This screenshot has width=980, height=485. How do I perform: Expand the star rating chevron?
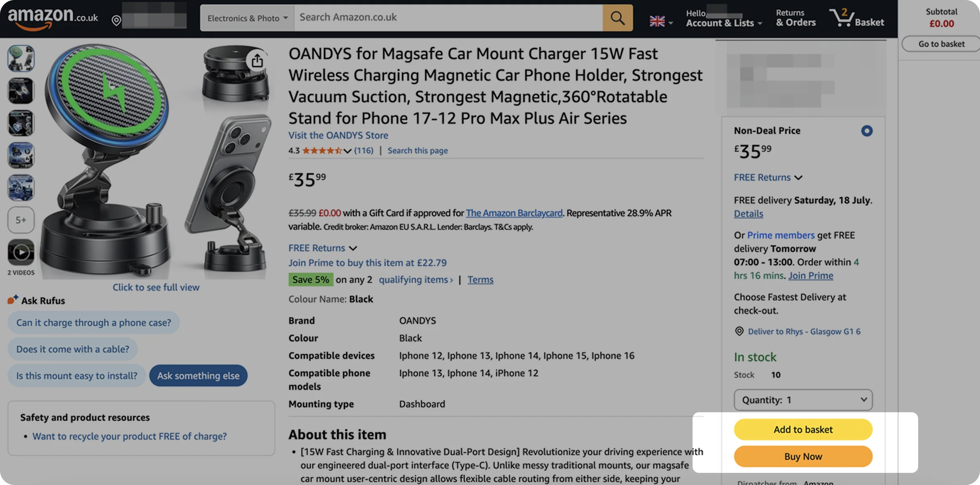coord(347,151)
